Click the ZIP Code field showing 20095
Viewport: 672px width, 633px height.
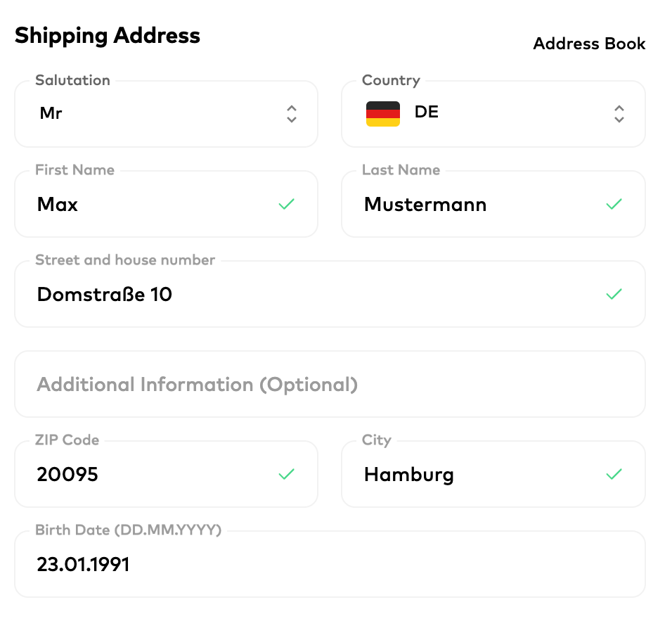(x=155, y=475)
